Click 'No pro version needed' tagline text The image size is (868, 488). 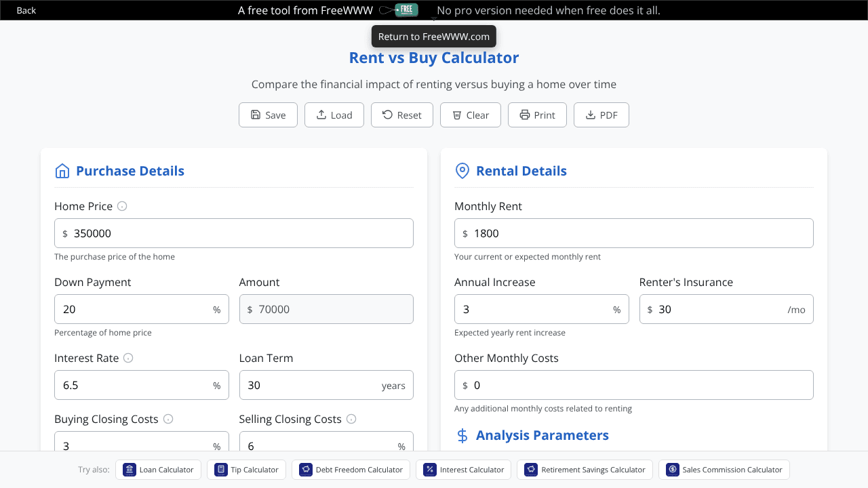pyautogui.click(x=549, y=10)
